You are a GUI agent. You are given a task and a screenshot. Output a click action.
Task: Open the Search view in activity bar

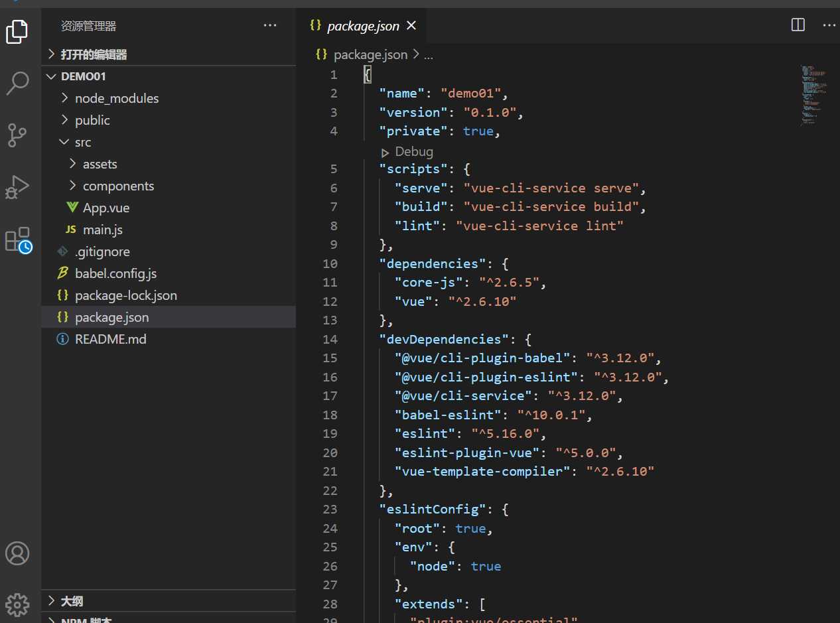(x=17, y=84)
